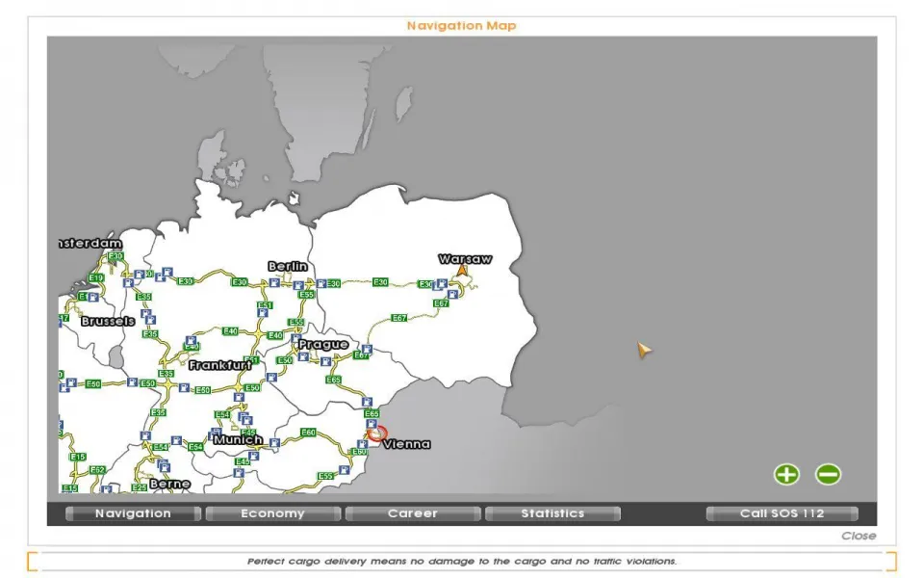Click the Munich city label
Screen dimensions: 924x578
[238, 440]
